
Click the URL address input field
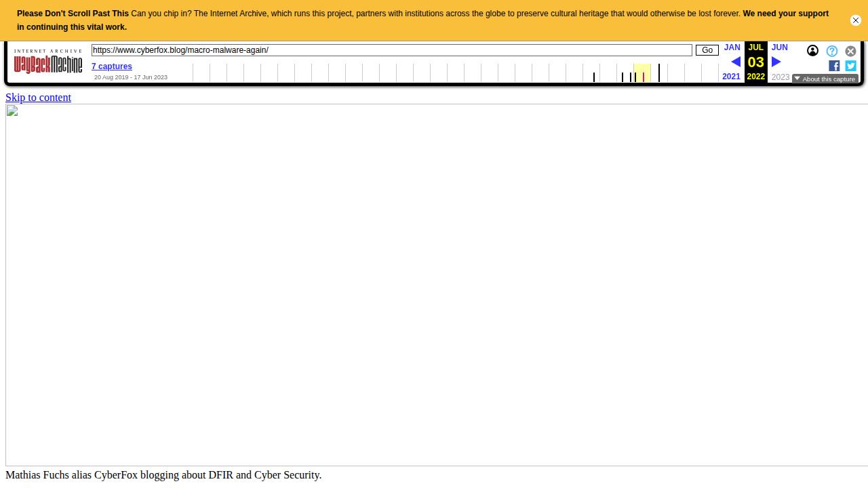click(x=392, y=50)
